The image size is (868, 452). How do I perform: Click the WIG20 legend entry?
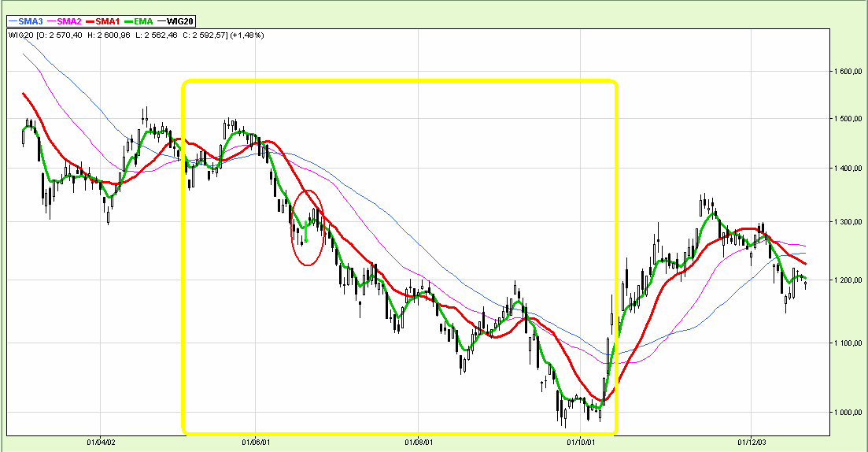click(176, 21)
